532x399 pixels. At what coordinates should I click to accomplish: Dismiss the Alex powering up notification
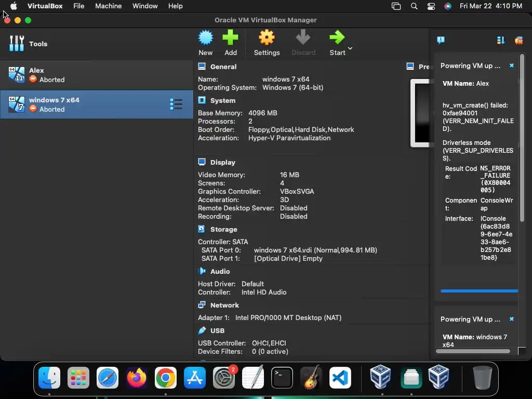(512, 65)
